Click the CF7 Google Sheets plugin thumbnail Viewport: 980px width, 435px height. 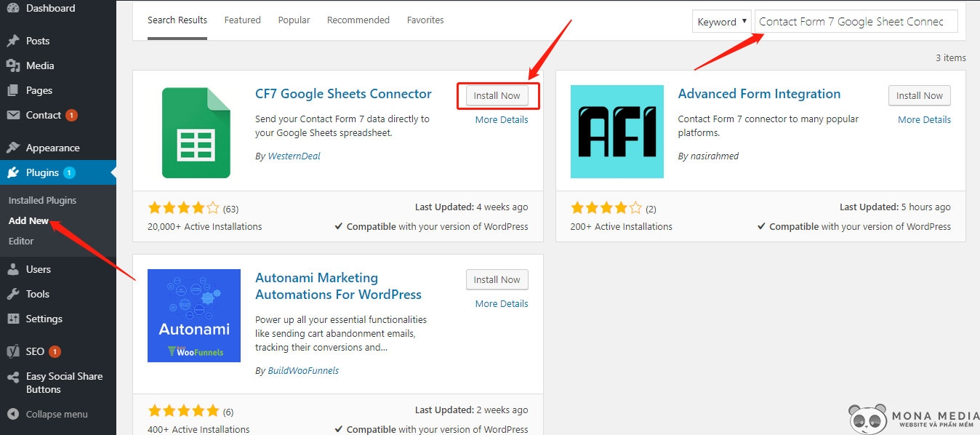(x=195, y=132)
